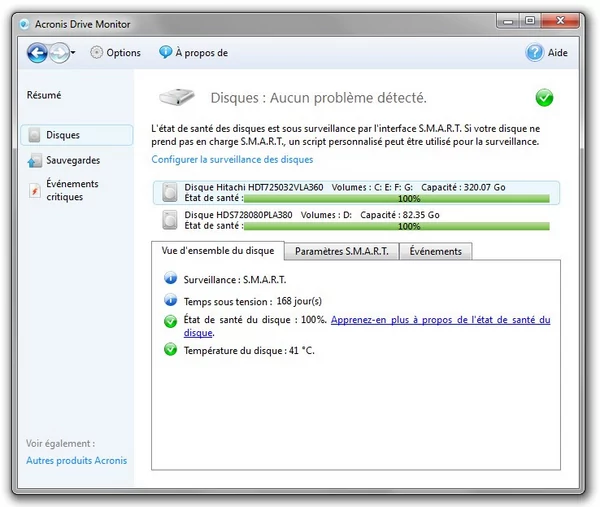Screen dimensions: 600x507
Task: Select Disque HDS728080PLA380 row
Action: point(356,220)
